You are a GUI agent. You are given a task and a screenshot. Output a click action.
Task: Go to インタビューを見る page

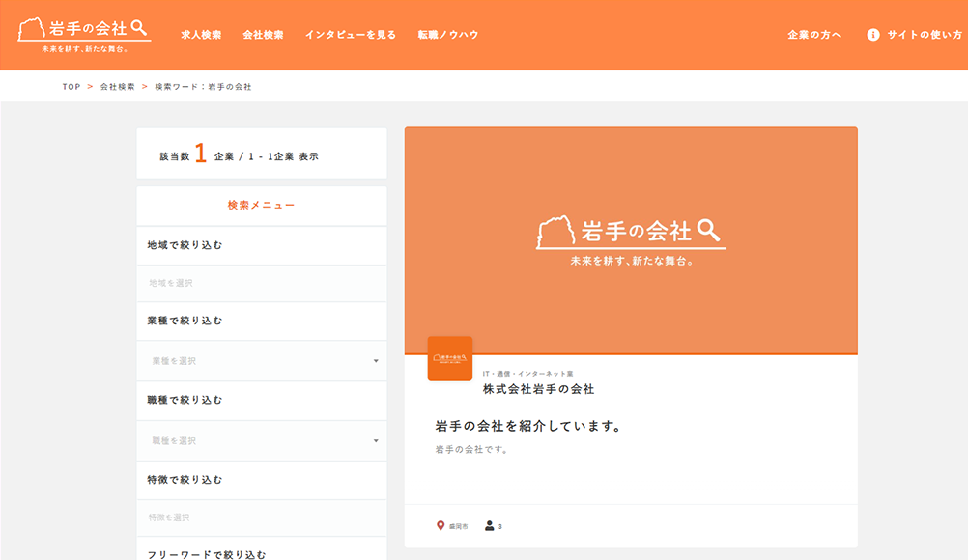(x=351, y=35)
